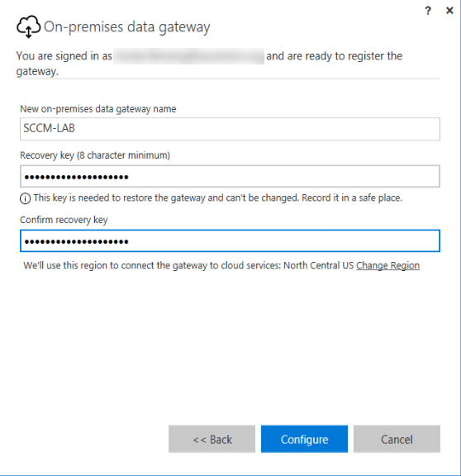
Task: Click the 'Confirm recovery key' label
Action: point(64,220)
